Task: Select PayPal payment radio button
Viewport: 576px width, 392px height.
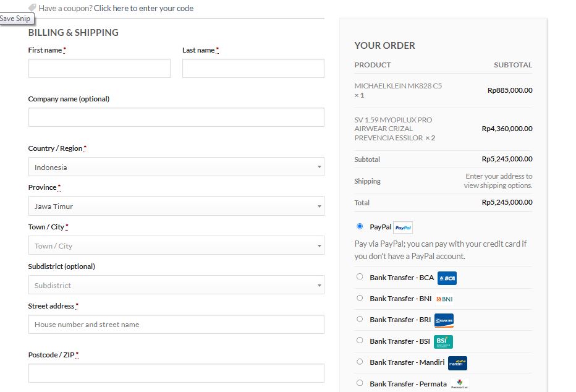Action: point(360,226)
